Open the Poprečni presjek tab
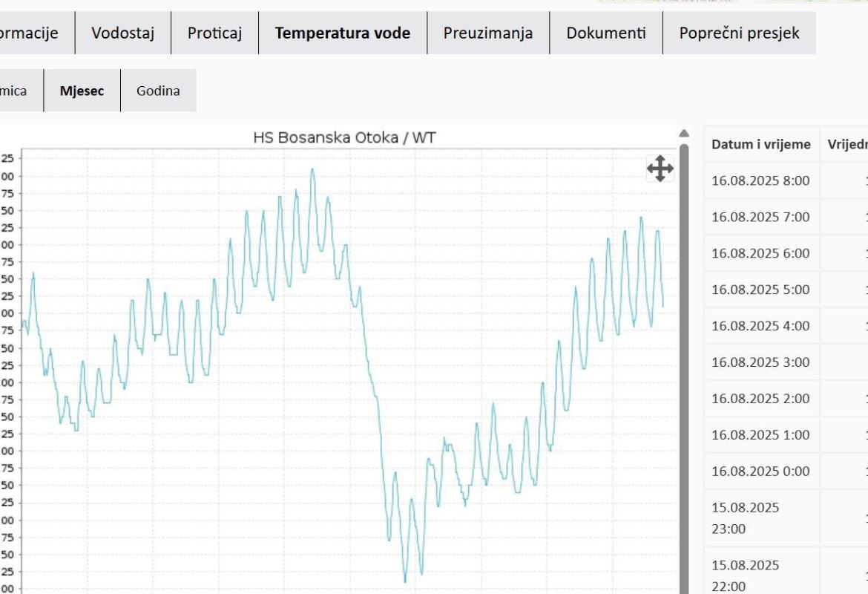 739,33
